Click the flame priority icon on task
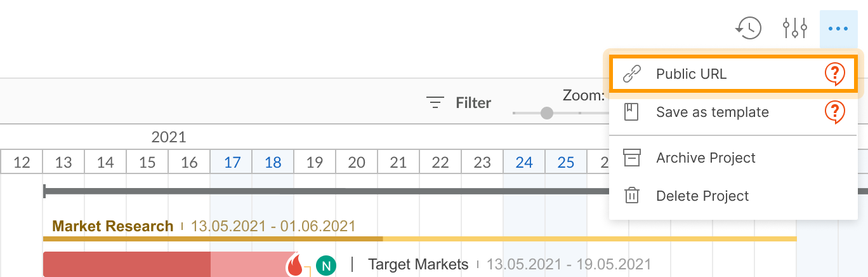This screenshot has width=868, height=277. click(295, 264)
